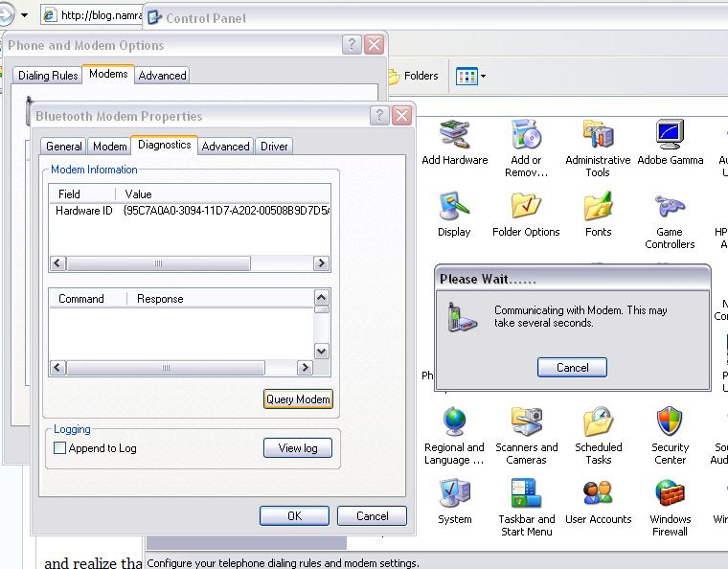The height and width of the screenshot is (569, 728).
Task: Open the User Accounts icon
Action: point(598,495)
